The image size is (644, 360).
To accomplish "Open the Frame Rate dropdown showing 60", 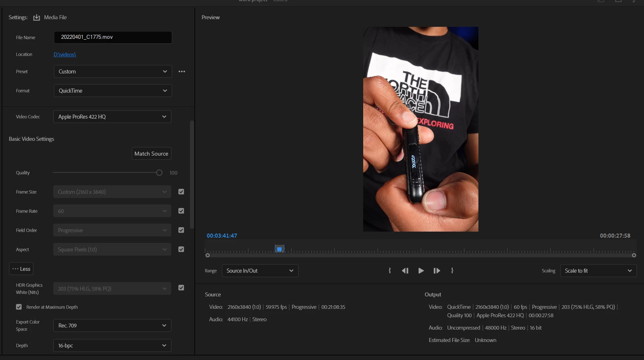I will click(112, 211).
